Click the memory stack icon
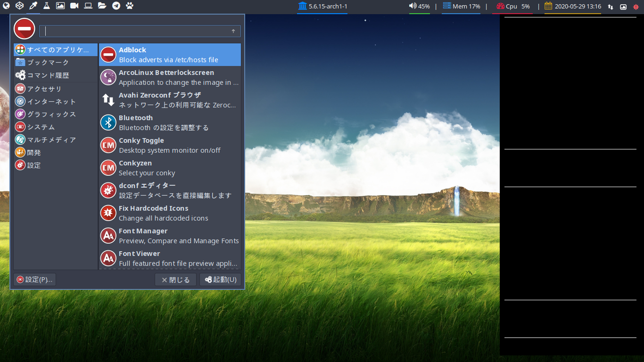The width and height of the screenshot is (644, 362). [447, 6]
